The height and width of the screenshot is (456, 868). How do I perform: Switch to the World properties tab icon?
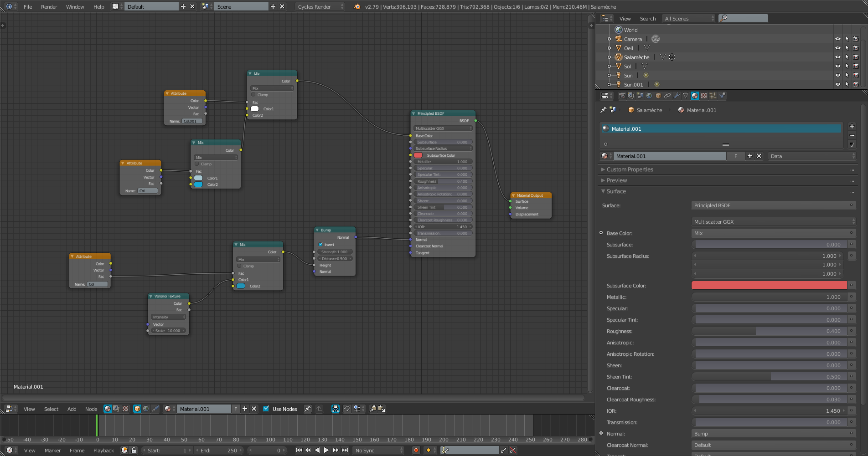649,96
